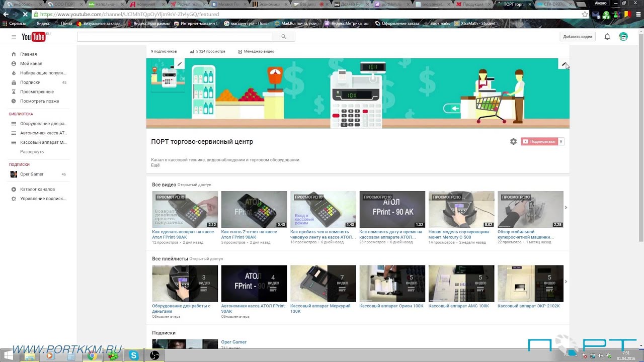Open File Explorer from the taskbar
644x362 pixels.
[30, 355]
